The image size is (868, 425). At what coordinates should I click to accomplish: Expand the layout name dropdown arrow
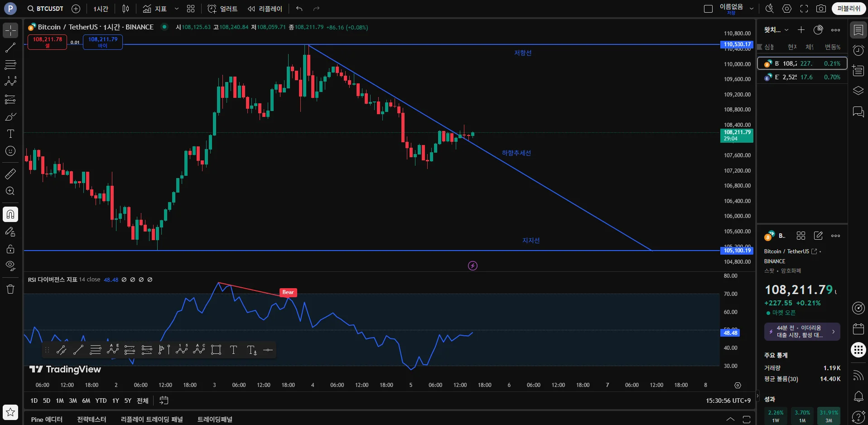752,9
